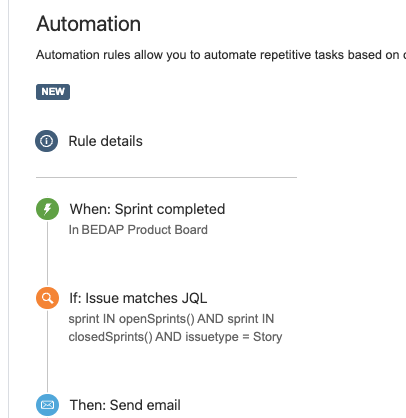Open the Then: Send email action
The width and height of the screenshot is (406, 418).
[x=125, y=405]
